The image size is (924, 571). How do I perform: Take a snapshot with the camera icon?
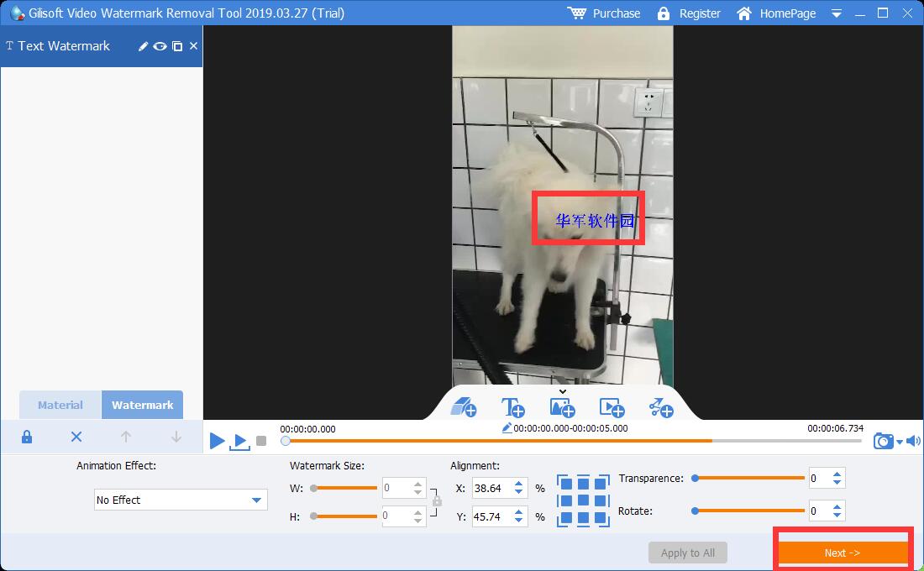(883, 441)
